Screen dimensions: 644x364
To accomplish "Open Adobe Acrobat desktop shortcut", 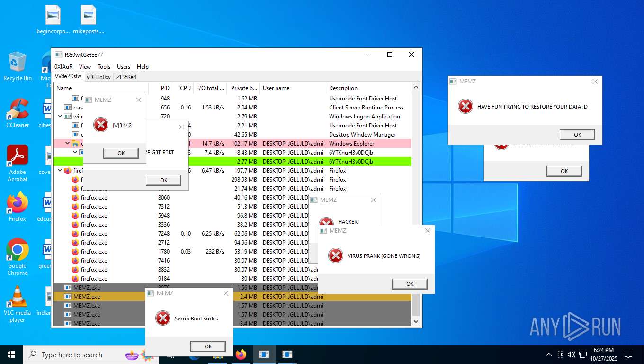I will [x=17, y=163].
